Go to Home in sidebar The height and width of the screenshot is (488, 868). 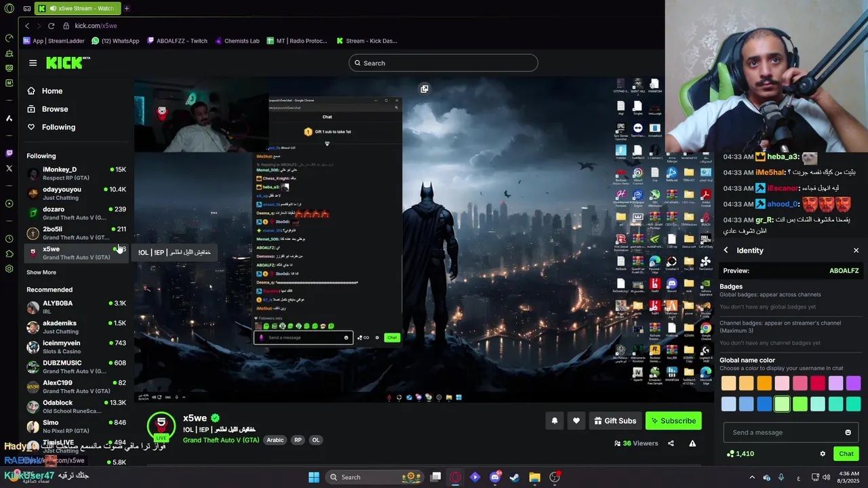click(x=52, y=91)
